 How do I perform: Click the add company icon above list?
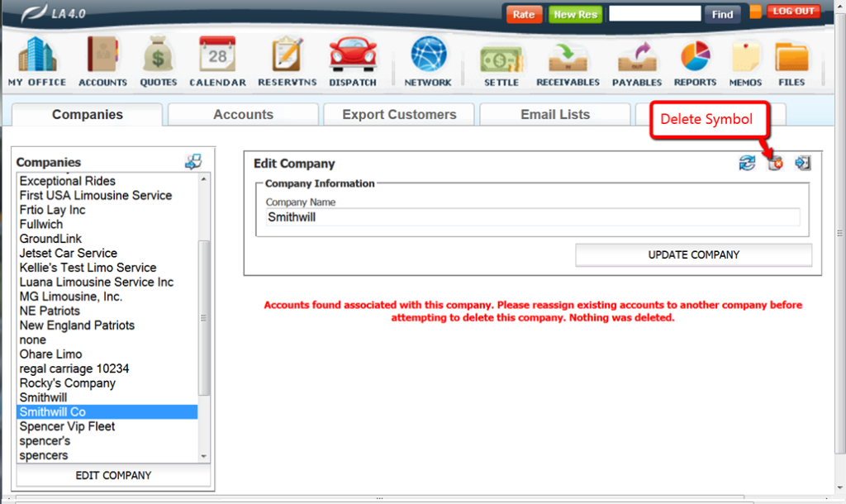coord(193,162)
